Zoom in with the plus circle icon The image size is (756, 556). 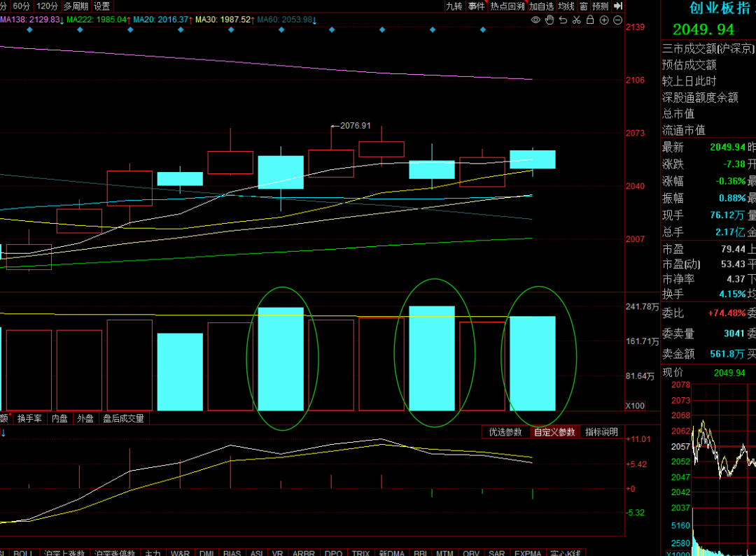coord(603,20)
